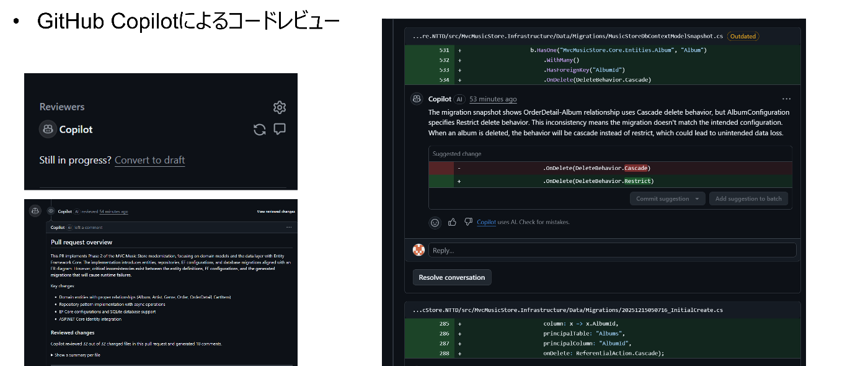868x366 pixels.
Task: Click the .HasForeignKey("AlbumId") code line
Action: pos(585,70)
